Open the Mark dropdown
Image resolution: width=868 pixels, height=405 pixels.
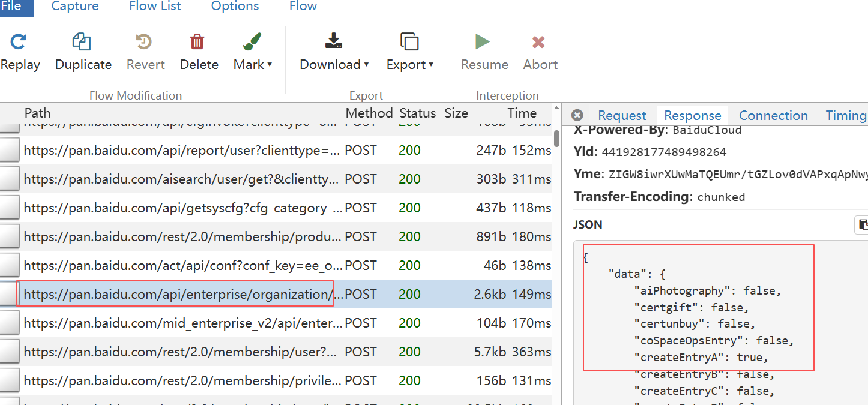[x=253, y=52]
